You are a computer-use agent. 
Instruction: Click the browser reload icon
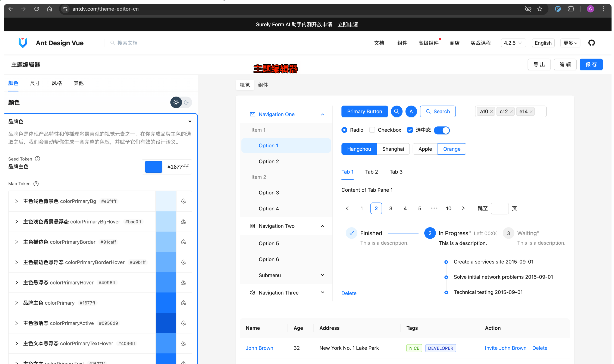click(x=37, y=9)
